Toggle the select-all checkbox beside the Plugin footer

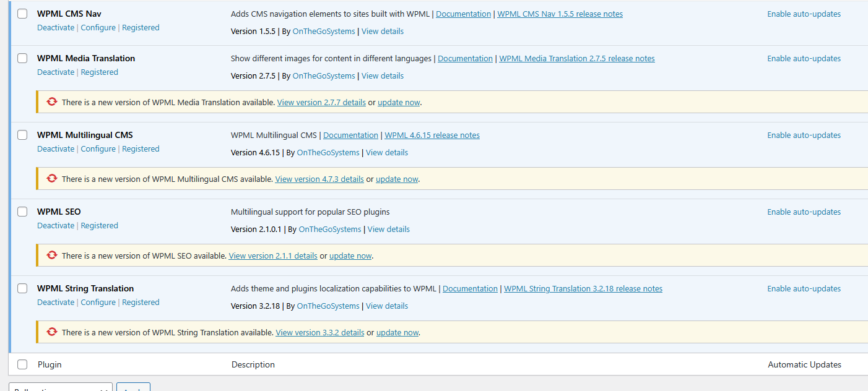[22, 364]
